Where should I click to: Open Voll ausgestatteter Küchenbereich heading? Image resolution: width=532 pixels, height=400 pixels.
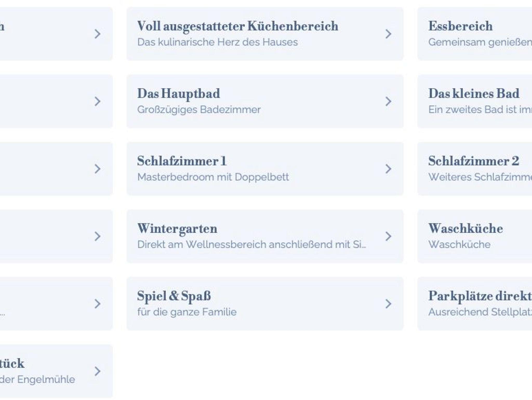(237, 26)
